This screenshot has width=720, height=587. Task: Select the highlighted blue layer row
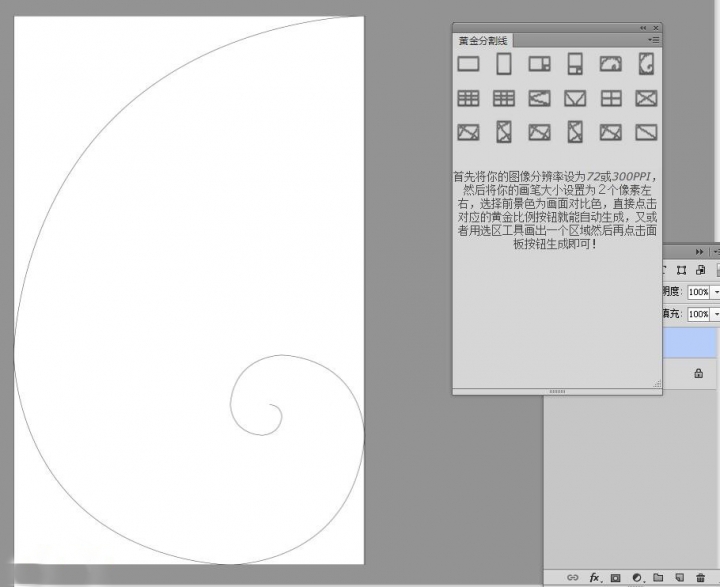point(691,342)
